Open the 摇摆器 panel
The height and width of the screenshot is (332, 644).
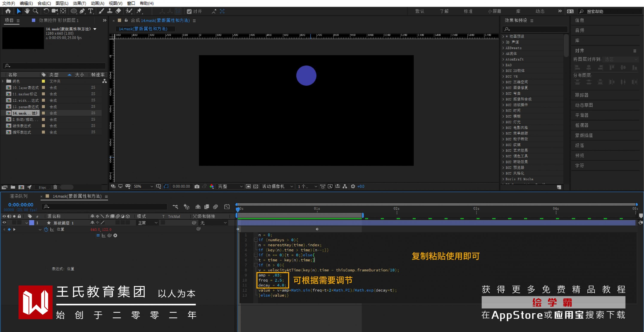(x=582, y=125)
